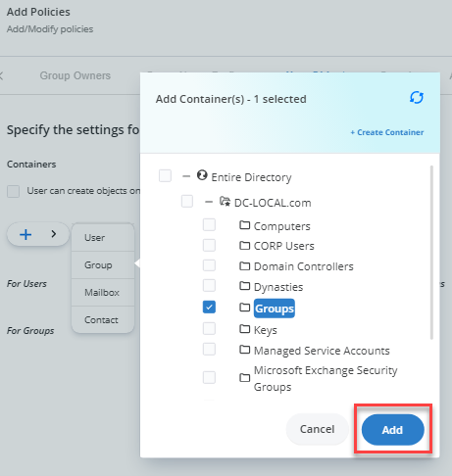Check the CORP Users checkbox
The height and width of the screenshot is (476, 452).
click(x=209, y=245)
